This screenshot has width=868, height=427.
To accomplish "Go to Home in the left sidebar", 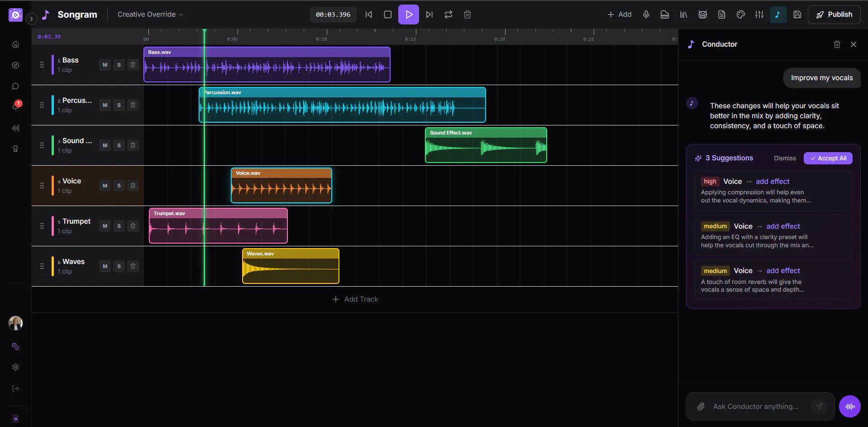I will tap(15, 44).
